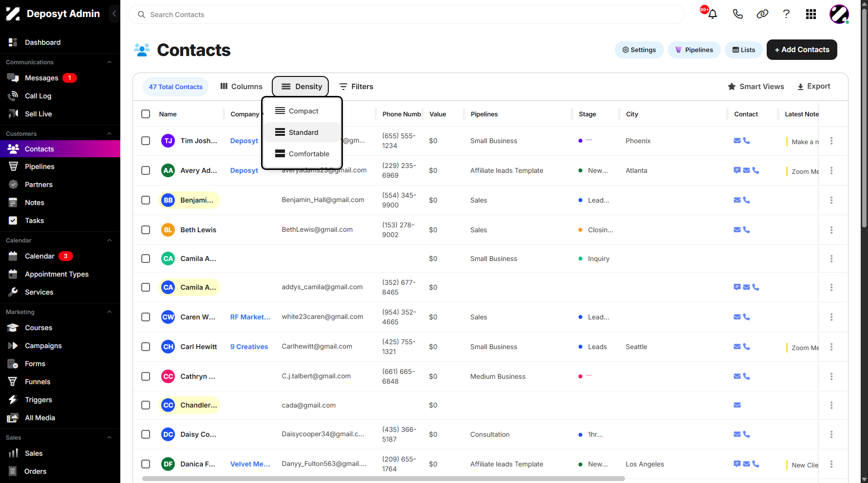Select the Daisy Co row checkbox

tap(146, 434)
